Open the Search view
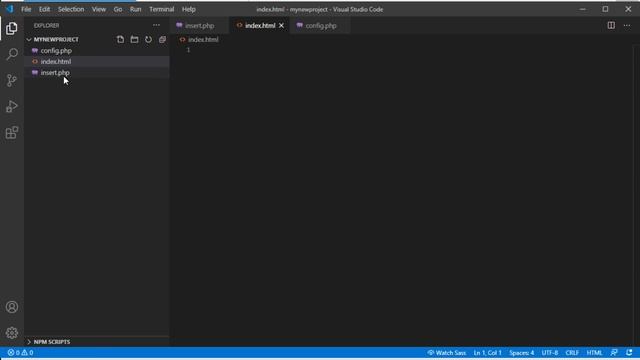 [12, 54]
